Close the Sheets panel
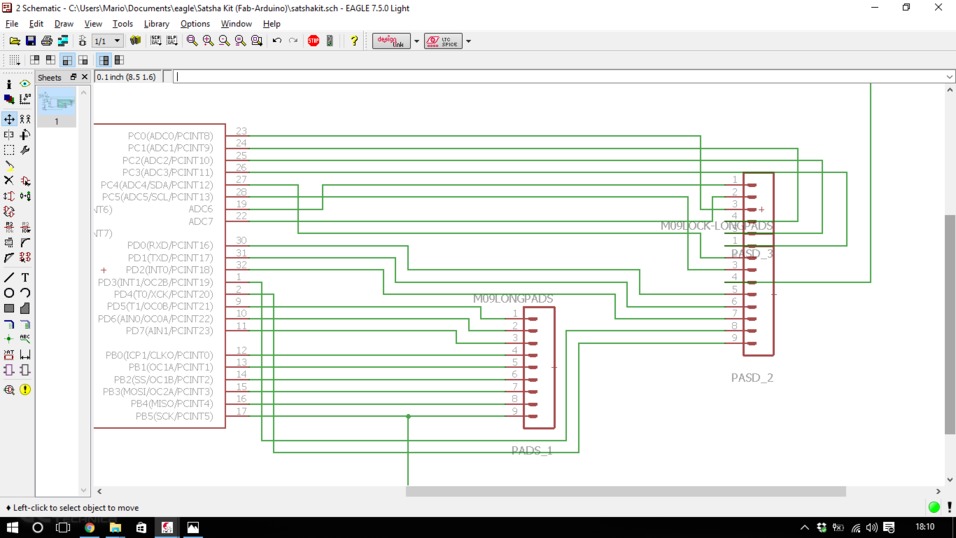This screenshot has width=956, height=538. 85,77
